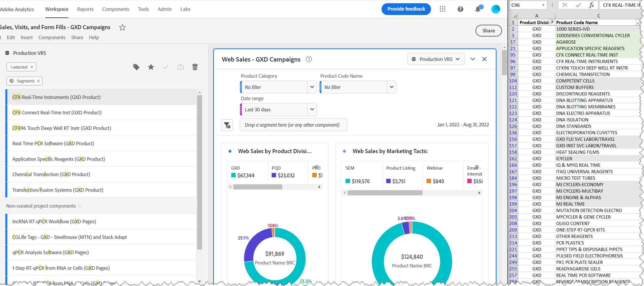644x286 pixels.
Task: Remove the Segments filter chip
Action: [38, 81]
